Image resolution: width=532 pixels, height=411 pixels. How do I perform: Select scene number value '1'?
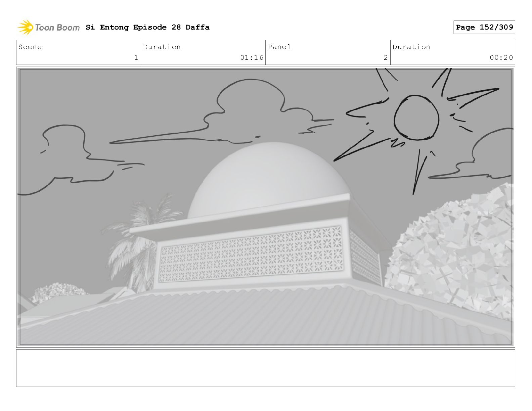tap(136, 58)
